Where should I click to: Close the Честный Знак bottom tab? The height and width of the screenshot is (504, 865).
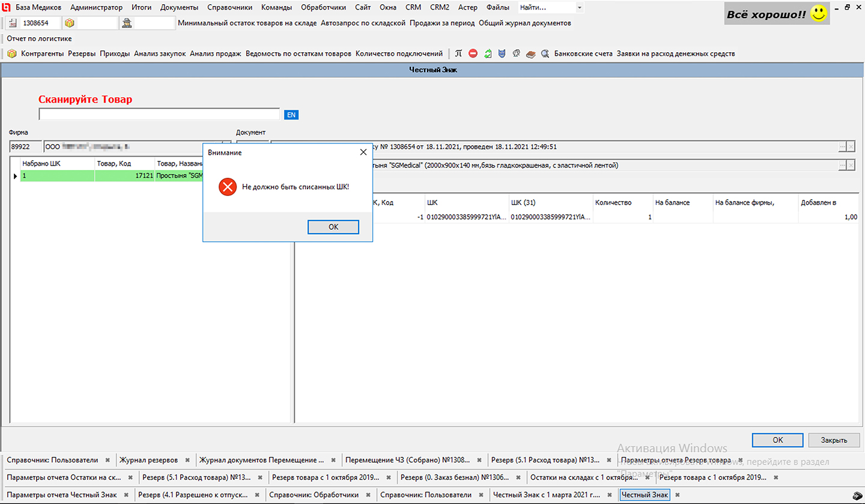677,495
